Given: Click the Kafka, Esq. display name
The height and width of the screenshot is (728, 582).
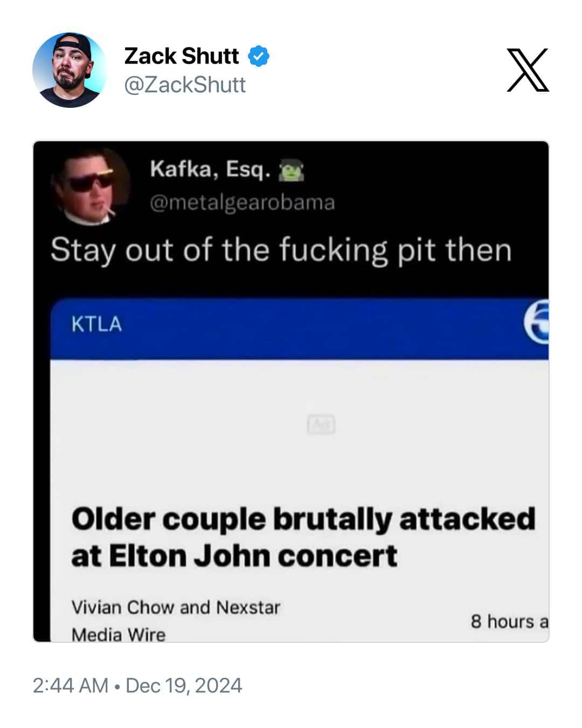Looking at the screenshot, I should [210, 169].
